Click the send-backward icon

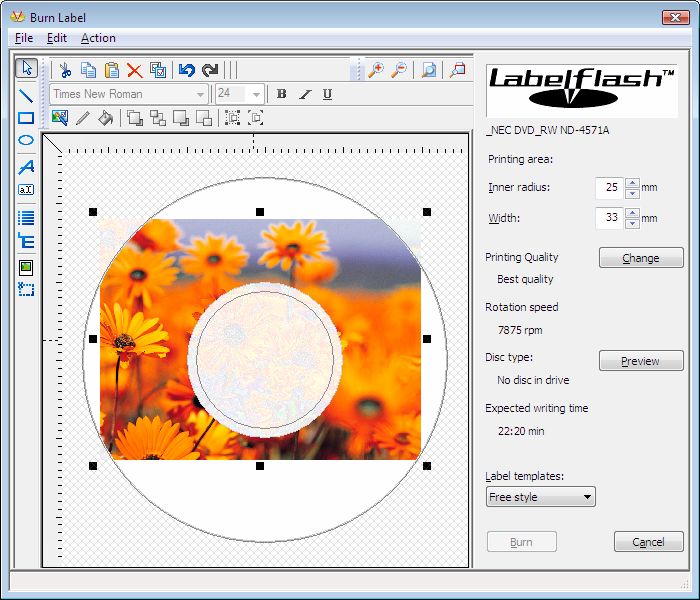click(x=204, y=118)
